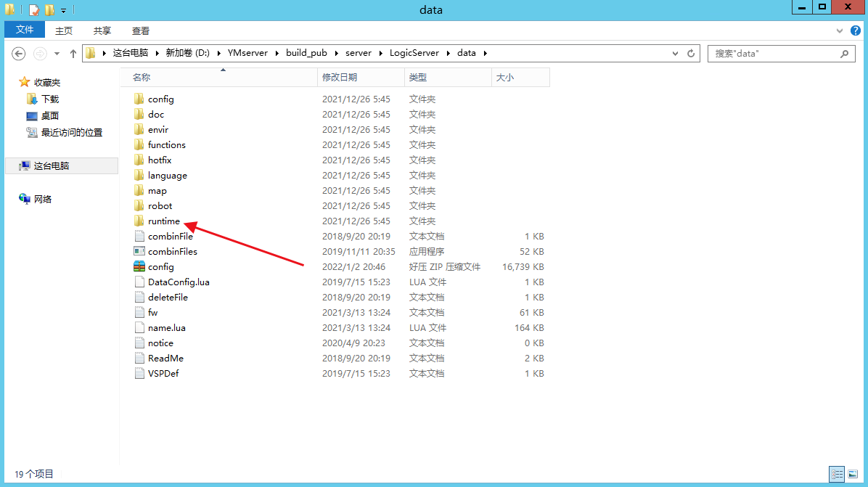868x487 pixels.
Task: Open the Quick Access Toolbar customize dropdown
Action: (x=64, y=10)
